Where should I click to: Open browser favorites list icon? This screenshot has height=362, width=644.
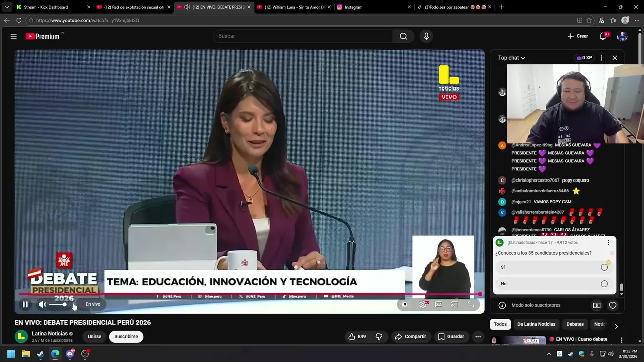point(613,20)
